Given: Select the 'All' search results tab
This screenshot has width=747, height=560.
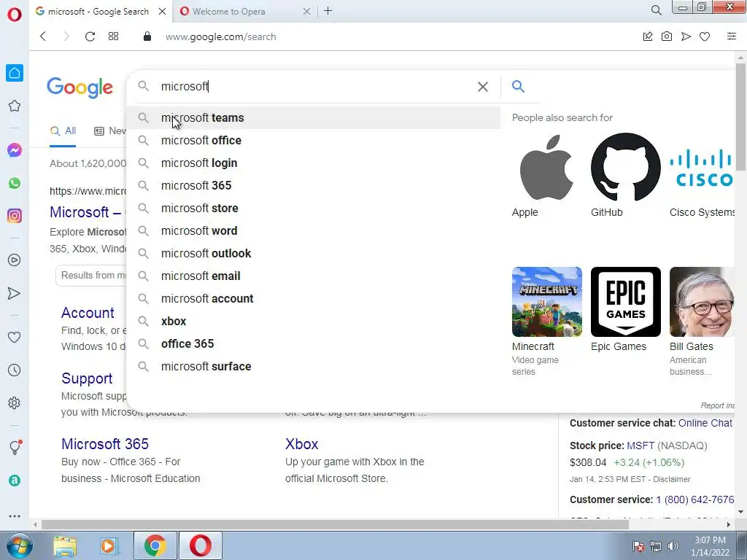Looking at the screenshot, I should (63, 131).
